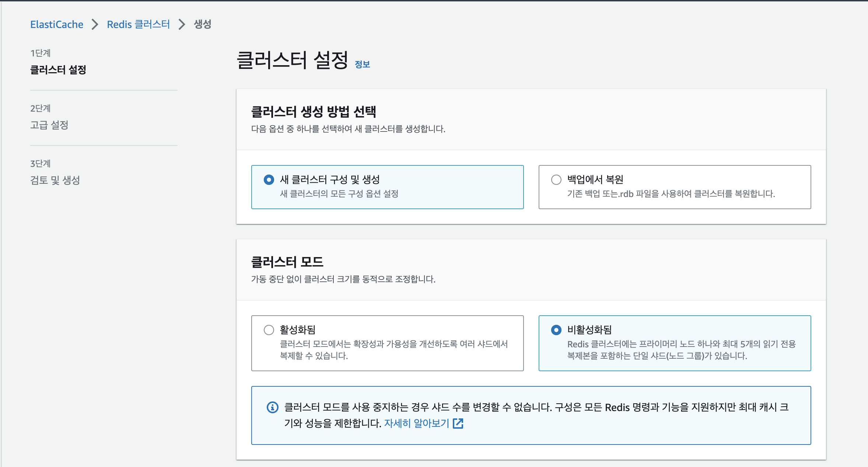Click the 백업에서 복원 option card description
This screenshot has width=868, height=467.
coord(671,194)
